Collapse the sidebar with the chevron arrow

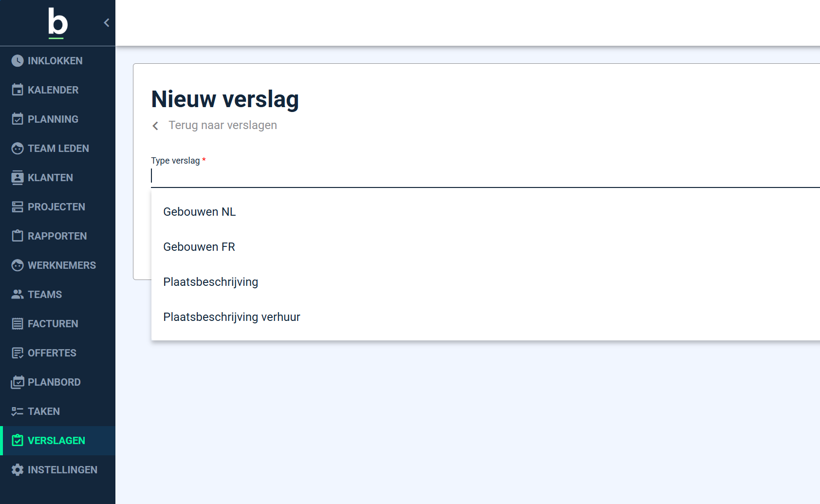click(107, 23)
